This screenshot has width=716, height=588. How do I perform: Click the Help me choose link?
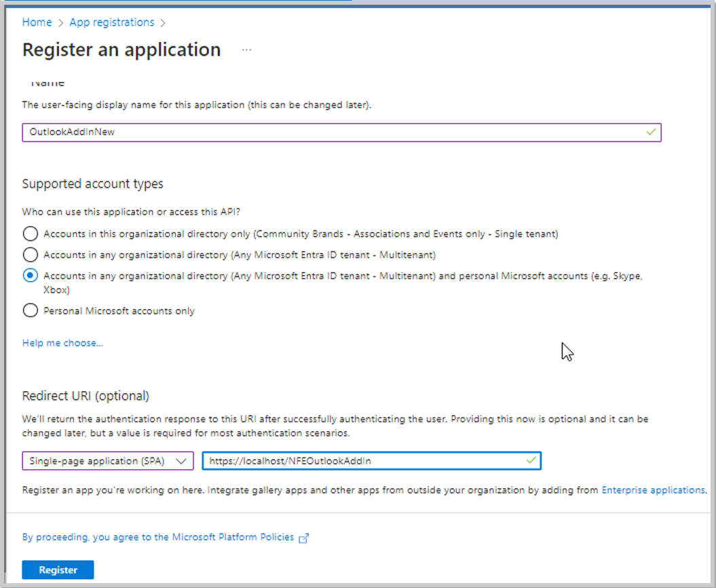tap(62, 343)
